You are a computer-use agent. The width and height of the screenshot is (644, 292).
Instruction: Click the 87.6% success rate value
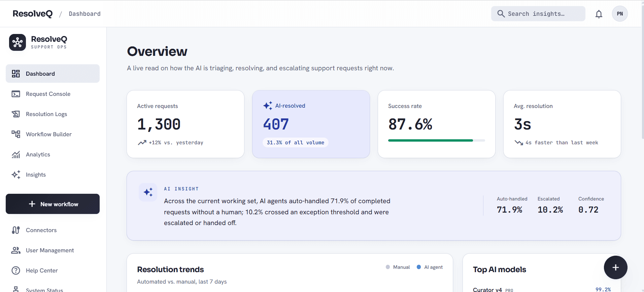click(410, 124)
